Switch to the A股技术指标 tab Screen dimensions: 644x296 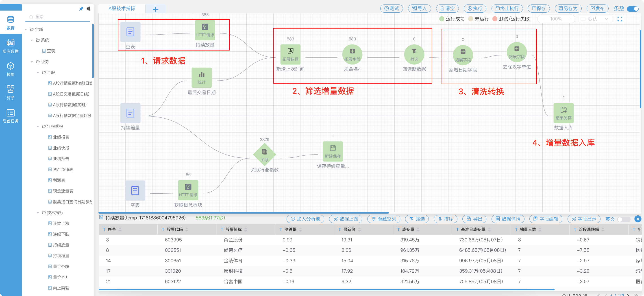122,9
